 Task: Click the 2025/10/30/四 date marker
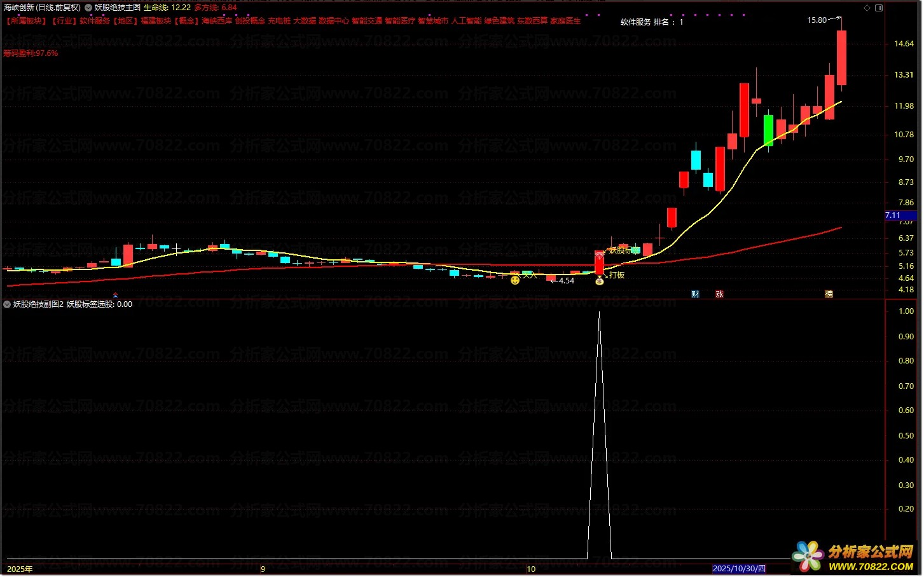tap(740, 569)
